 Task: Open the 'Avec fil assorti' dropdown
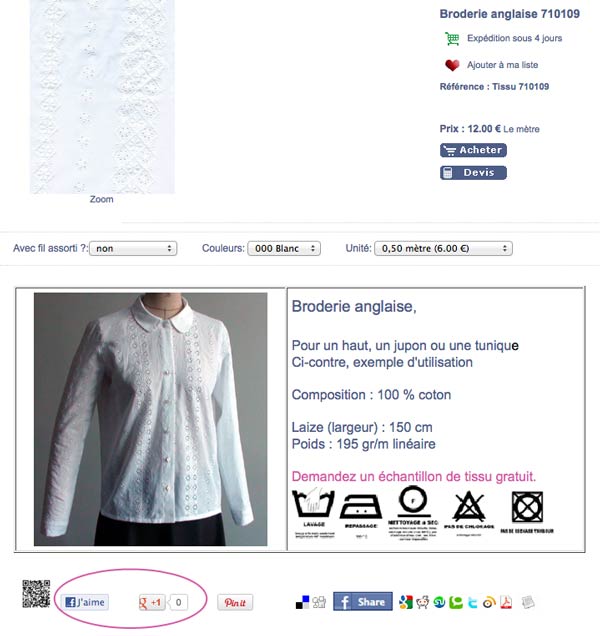[133, 248]
